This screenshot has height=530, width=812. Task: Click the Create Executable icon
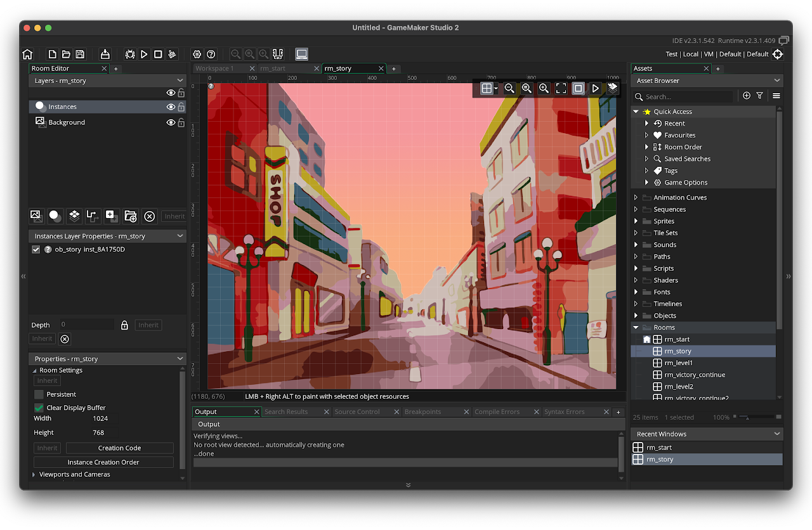(105, 55)
